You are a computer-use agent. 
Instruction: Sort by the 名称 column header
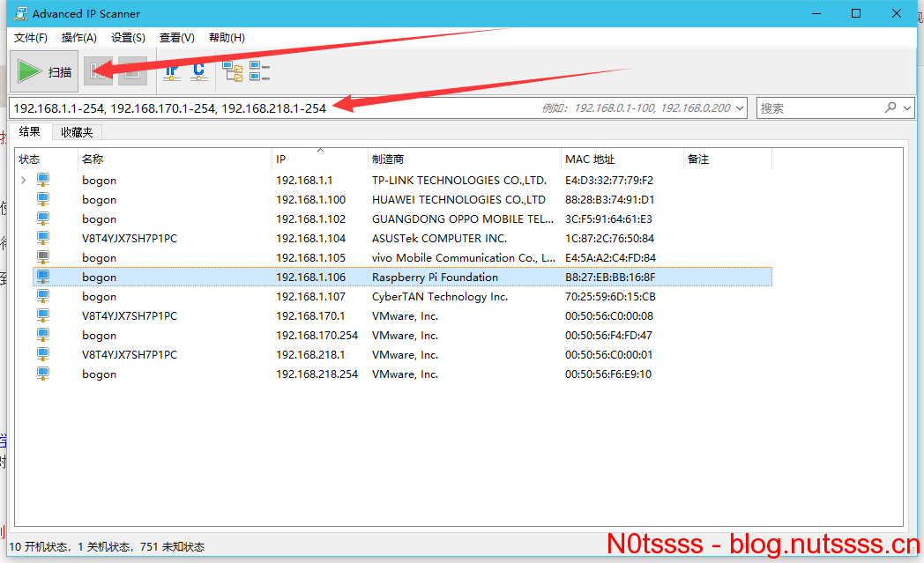click(175, 159)
